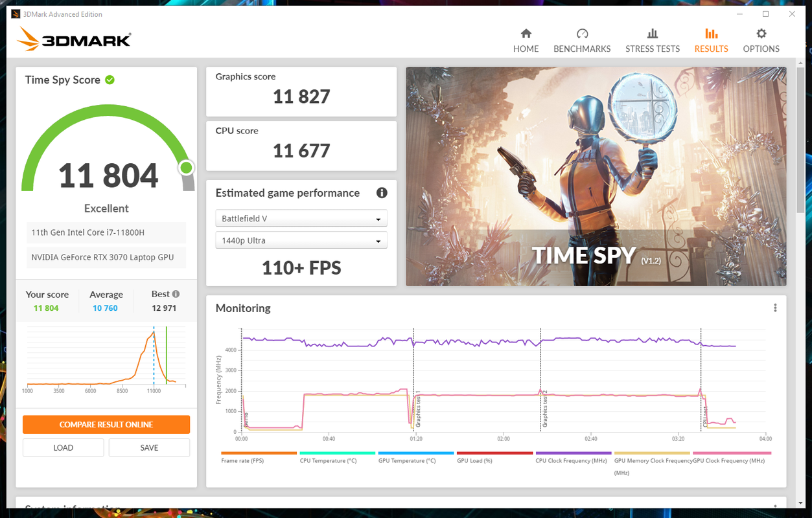Screen dimensions: 812x518
Task: Click the Graphics score 11 827 value
Action: point(301,96)
